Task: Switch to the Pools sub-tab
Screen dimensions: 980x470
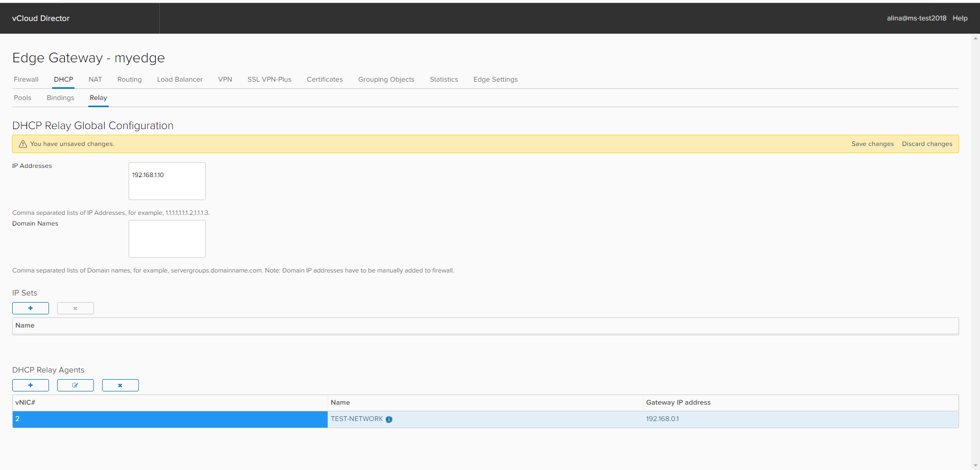Action: (x=22, y=98)
